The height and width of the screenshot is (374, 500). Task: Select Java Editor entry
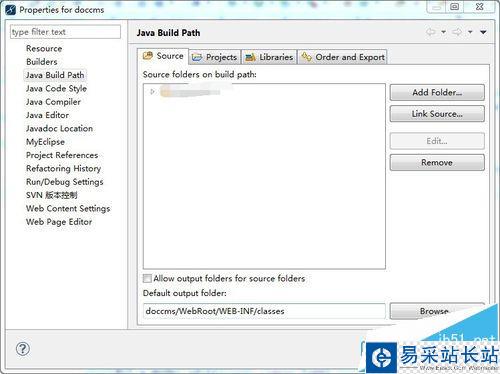coord(47,115)
